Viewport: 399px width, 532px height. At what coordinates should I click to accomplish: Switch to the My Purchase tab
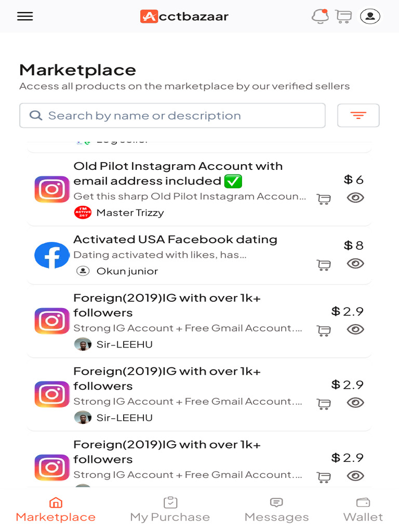(x=170, y=509)
